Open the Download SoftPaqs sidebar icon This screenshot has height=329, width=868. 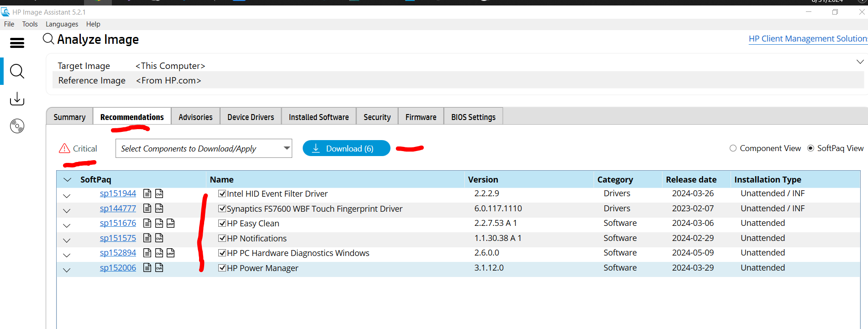coord(17,99)
